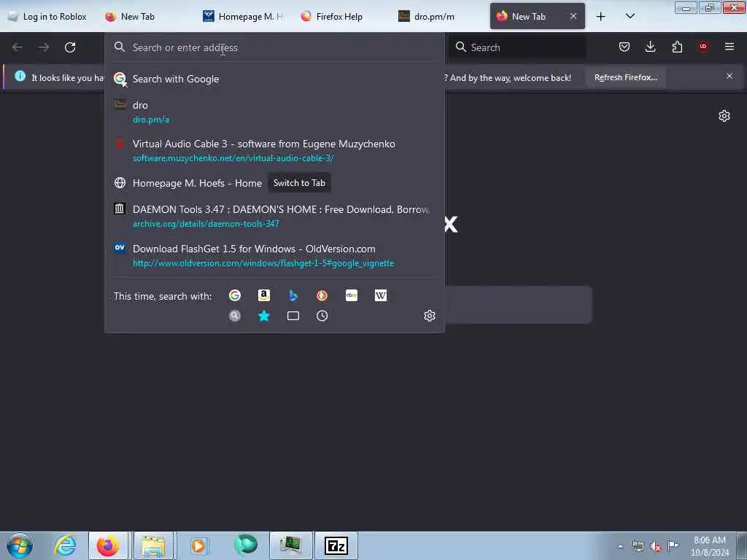Screen dimensions: 747x560
Task: Switch to the Homepage M. H tab
Action: point(243,16)
